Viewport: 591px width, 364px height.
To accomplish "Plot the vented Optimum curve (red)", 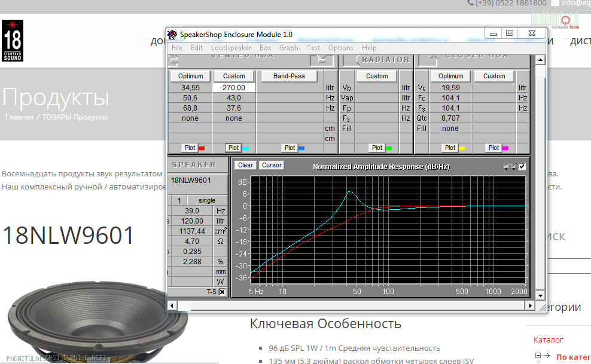I will [190, 148].
